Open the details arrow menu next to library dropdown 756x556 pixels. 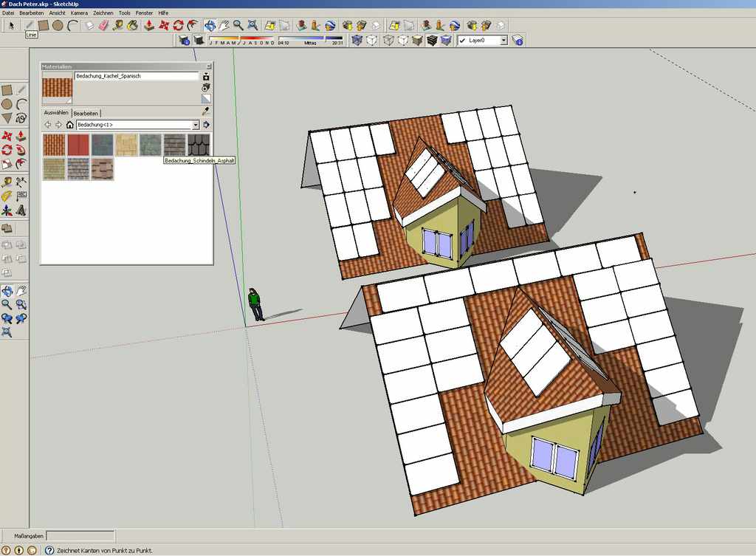tap(207, 125)
